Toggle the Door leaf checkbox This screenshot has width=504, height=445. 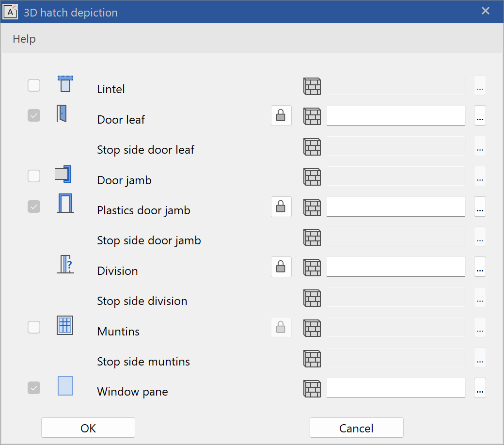point(34,115)
